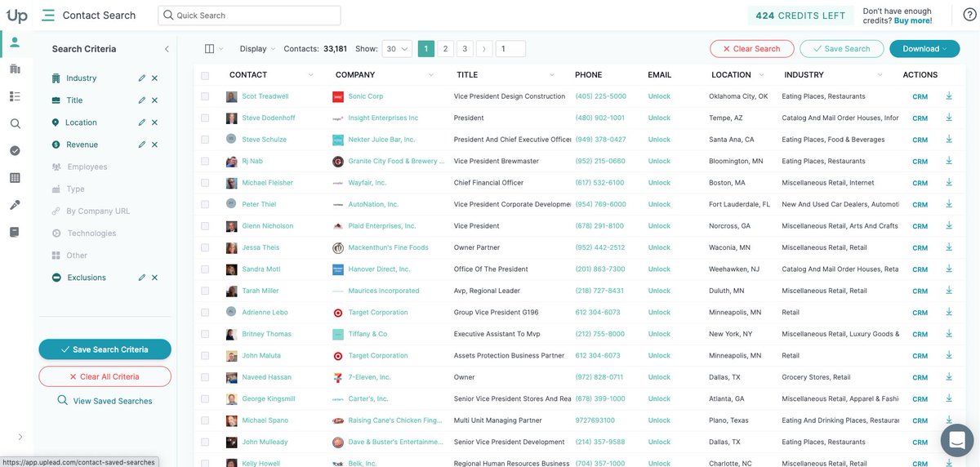
Task: Click Save Search Criteria button
Action: pos(105,349)
